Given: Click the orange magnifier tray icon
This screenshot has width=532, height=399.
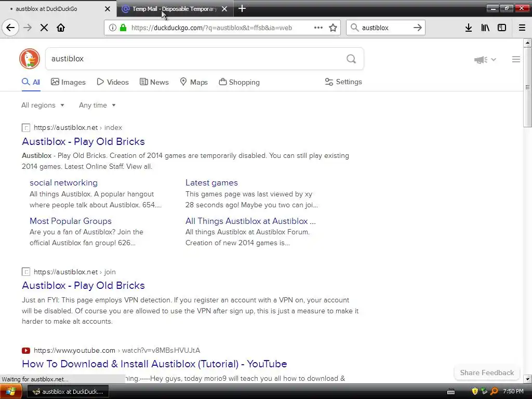Looking at the screenshot, I should click(495, 391).
